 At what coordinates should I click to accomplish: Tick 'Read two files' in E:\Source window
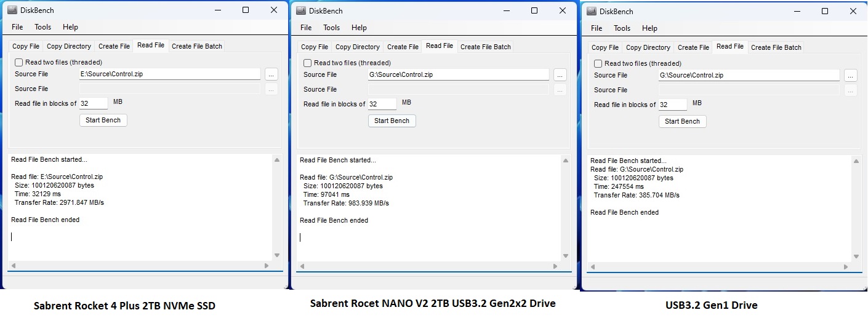click(x=19, y=62)
